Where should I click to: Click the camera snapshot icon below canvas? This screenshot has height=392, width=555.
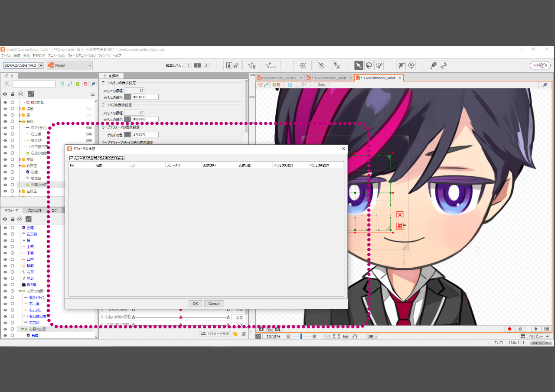click(x=261, y=329)
